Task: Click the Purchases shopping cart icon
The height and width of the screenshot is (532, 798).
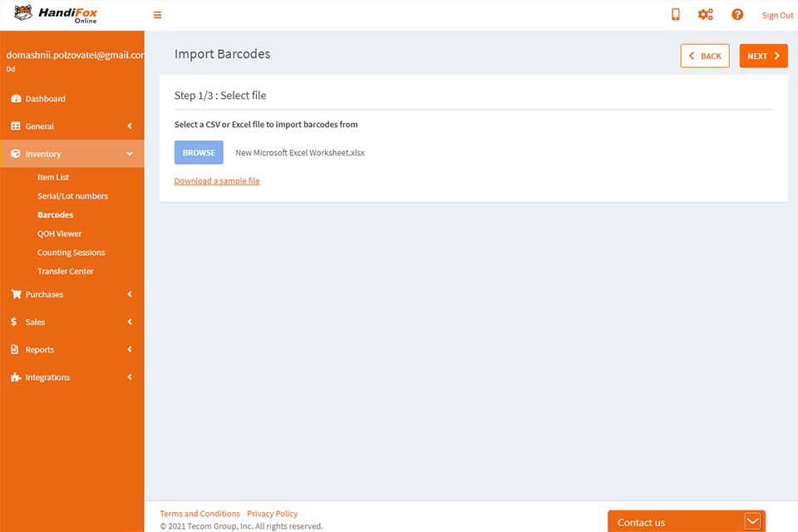Action: (x=16, y=293)
